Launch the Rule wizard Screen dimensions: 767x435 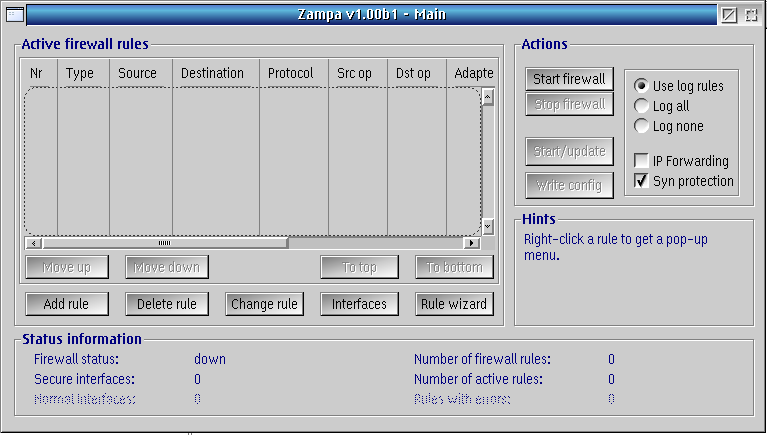pos(454,304)
